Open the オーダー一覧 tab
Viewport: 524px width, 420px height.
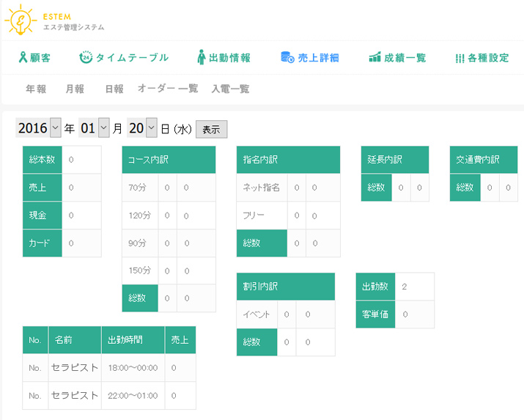(168, 89)
